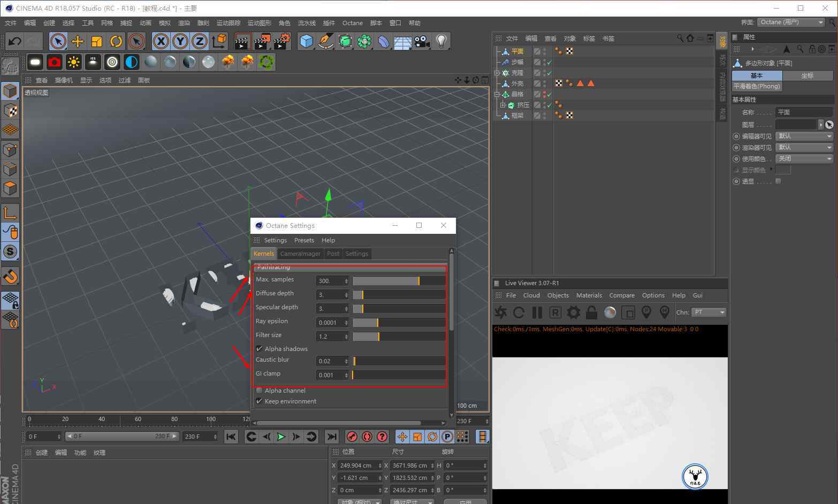838x504 pixels.
Task: Click the record keyframe button
Action: coord(352,437)
